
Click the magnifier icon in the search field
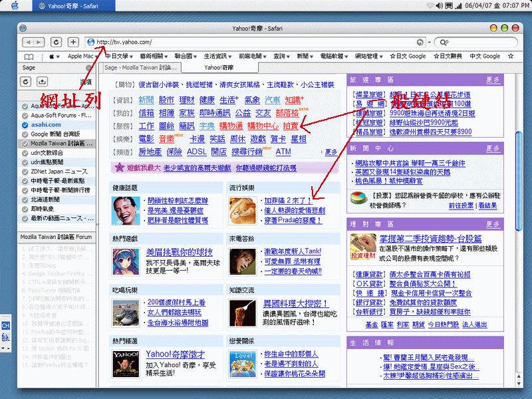click(444, 43)
